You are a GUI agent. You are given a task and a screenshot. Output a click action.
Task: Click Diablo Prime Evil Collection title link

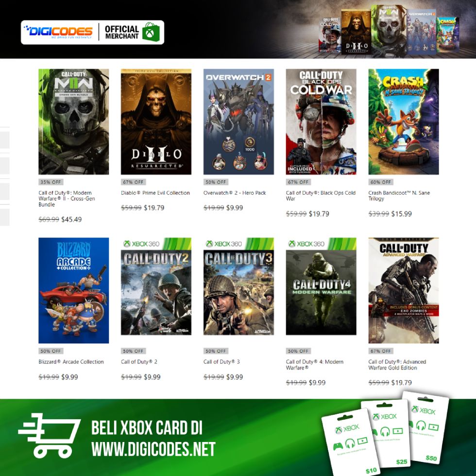pos(155,193)
